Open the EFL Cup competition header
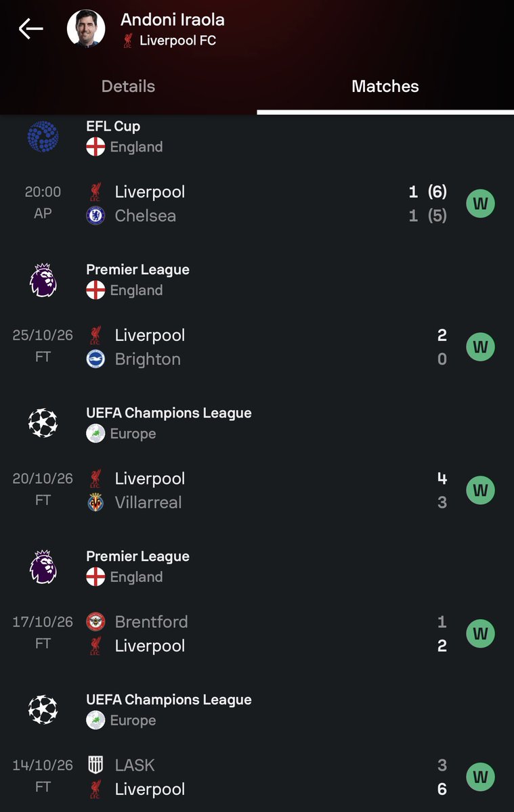Image resolution: width=514 pixels, height=812 pixels. pos(257,136)
